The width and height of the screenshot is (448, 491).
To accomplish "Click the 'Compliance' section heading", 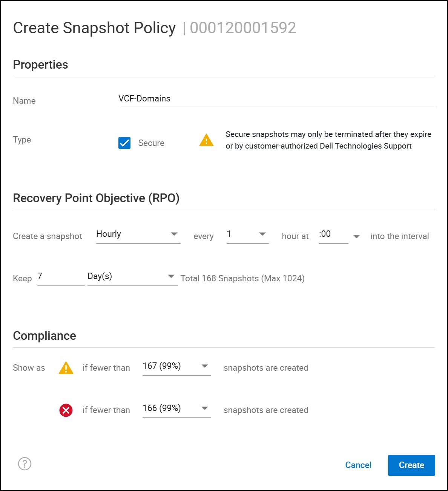I will (44, 336).
